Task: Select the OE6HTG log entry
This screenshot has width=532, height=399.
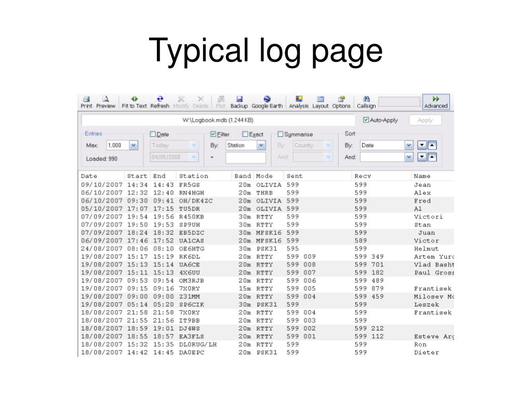Action: [x=267, y=249]
